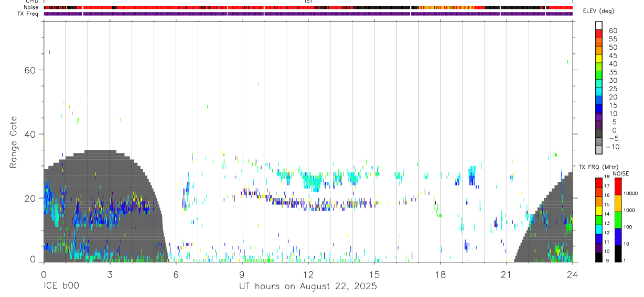Click the '0' label on the ELEV scale
This screenshot has width=644, height=297.
coord(615,130)
